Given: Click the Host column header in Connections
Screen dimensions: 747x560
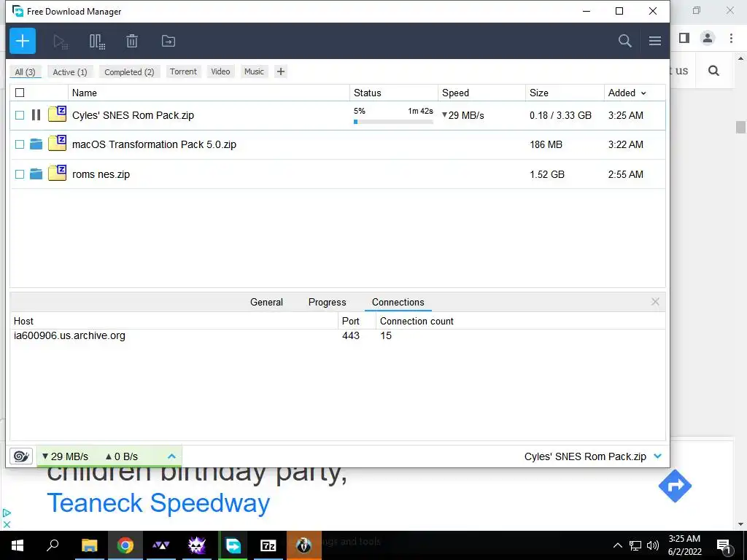Looking at the screenshot, I should [174, 321].
